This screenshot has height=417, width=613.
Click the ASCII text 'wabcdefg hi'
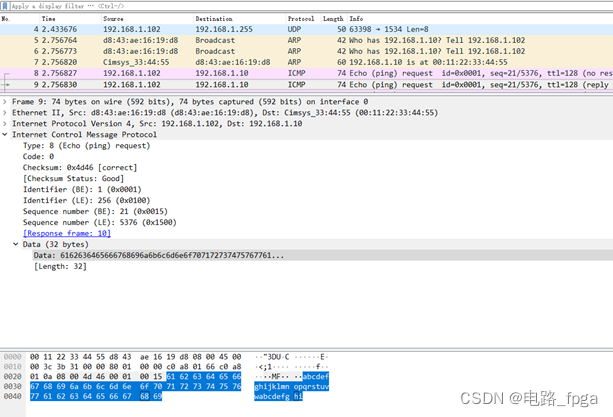[278, 396]
